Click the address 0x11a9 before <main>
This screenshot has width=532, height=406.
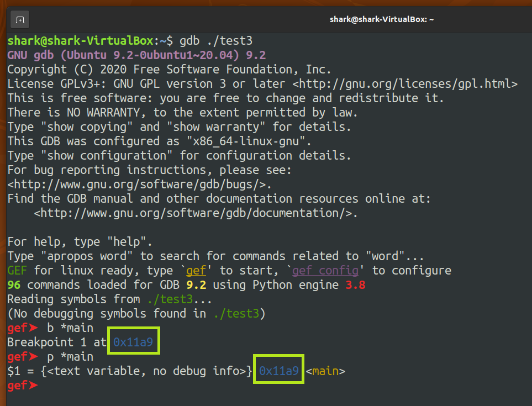279,371
